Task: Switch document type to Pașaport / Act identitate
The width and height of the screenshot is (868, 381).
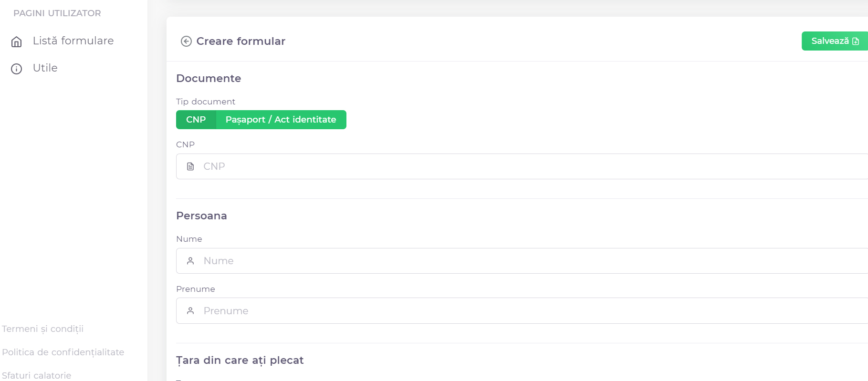Action: click(281, 120)
